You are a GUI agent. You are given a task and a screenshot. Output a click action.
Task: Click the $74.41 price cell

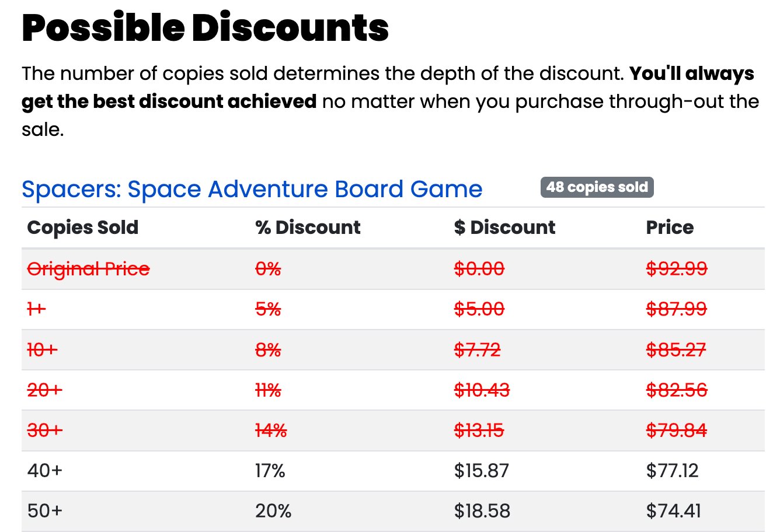[673, 511]
